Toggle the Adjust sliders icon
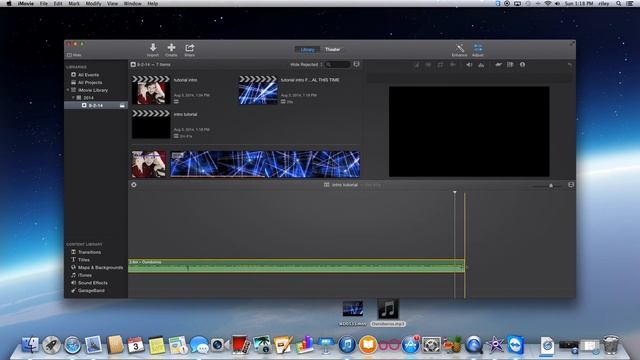Viewport: 640px width, 360px height. coord(478,48)
